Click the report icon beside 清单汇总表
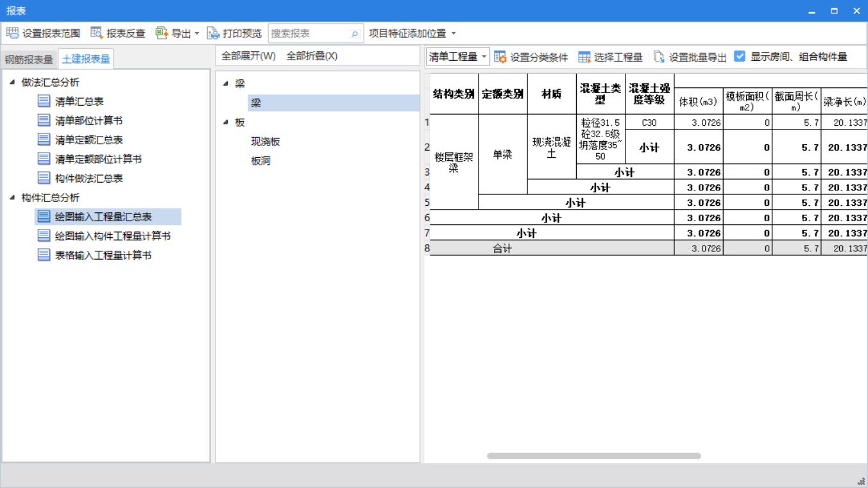Image resolution: width=868 pixels, height=488 pixels. point(44,101)
